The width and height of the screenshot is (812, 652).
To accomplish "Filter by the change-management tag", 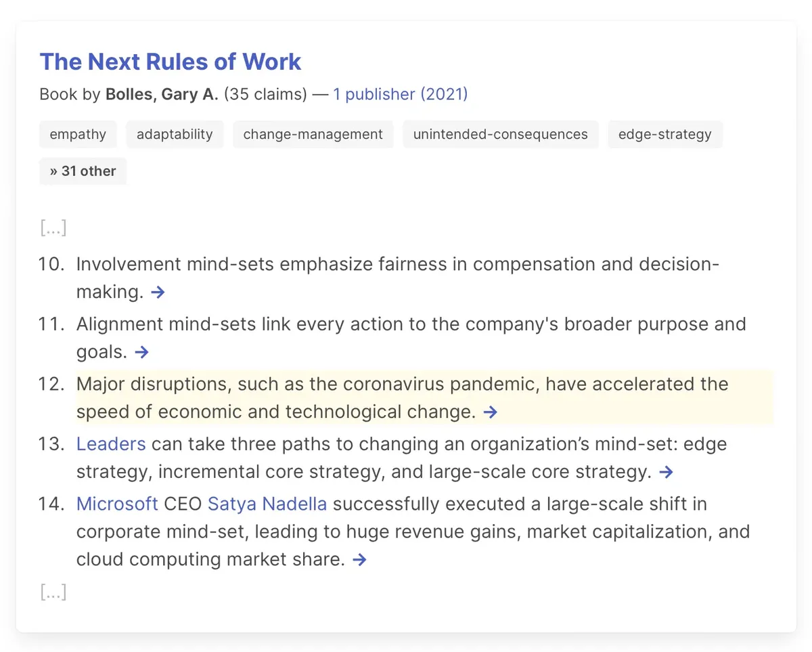I will point(313,134).
